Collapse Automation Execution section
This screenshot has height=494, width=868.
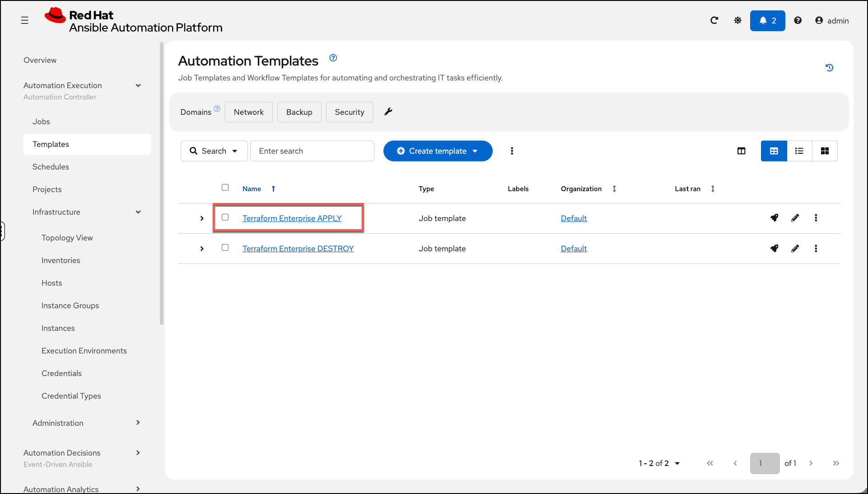138,85
